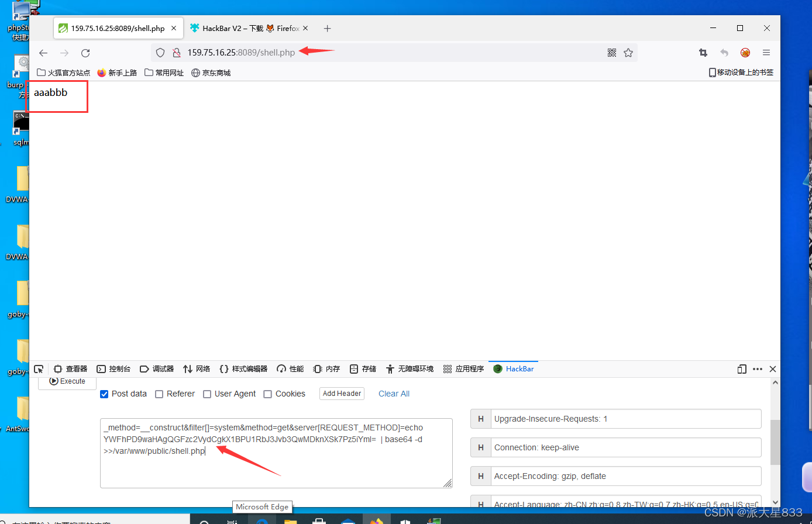Screen dimensions: 812x524
Task: Enable the Referer checkbox
Action: (159, 394)
